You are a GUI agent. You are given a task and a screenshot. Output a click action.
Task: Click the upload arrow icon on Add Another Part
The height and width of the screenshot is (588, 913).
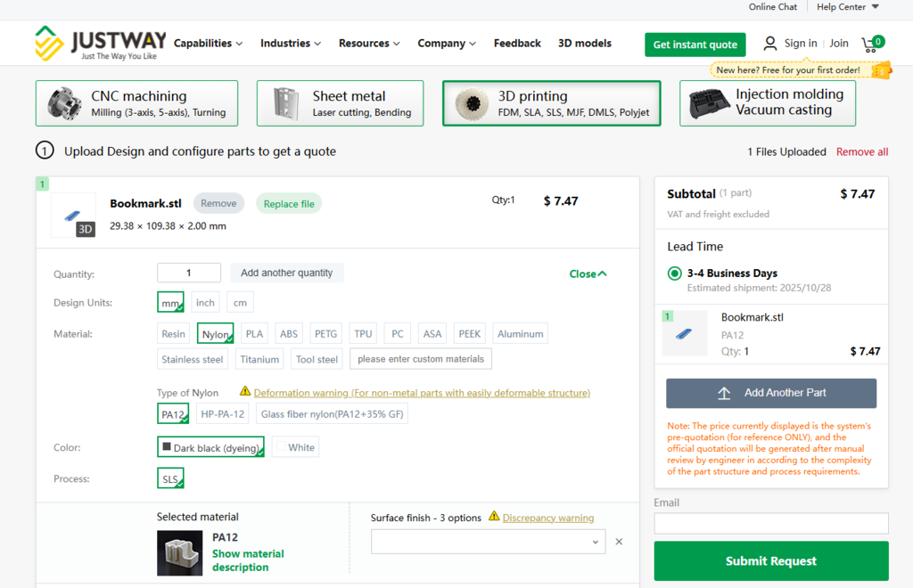click(x=724, y=393)
